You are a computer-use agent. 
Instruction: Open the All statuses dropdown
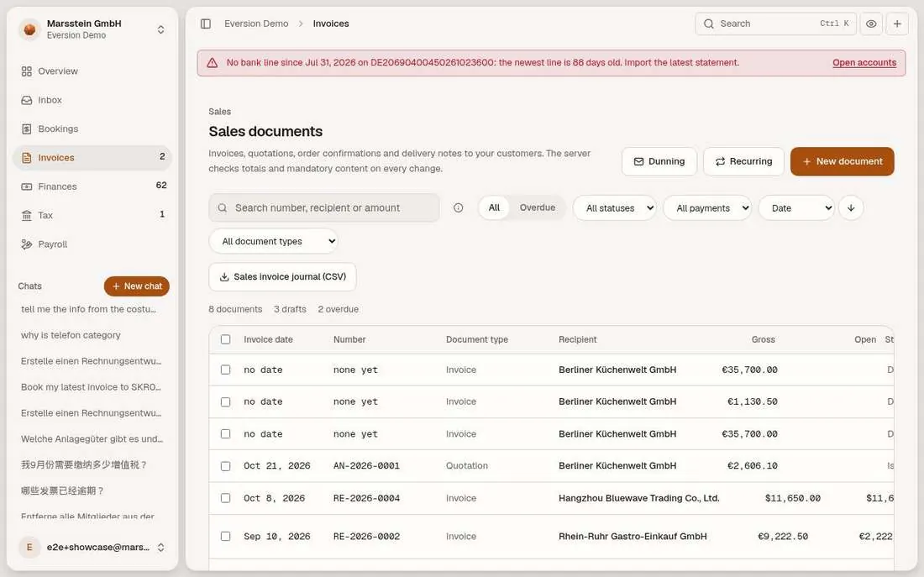tap(615, 208)
